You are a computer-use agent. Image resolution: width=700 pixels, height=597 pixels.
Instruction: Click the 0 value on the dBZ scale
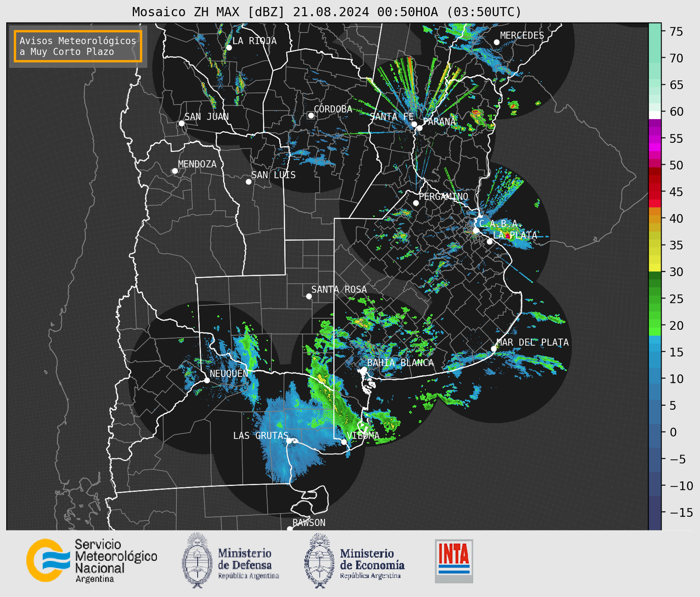pyautogui.click(x=673, y=433)
